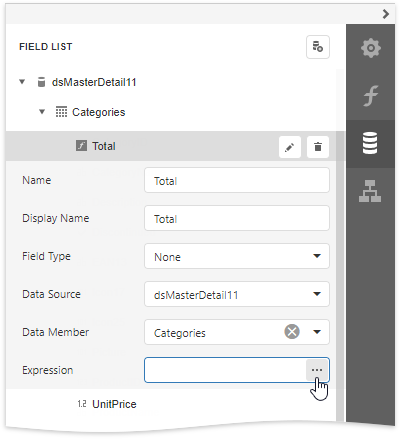The width and height of the screenshot is (400, 439).
Task: Open the Data Member dropdown arrow
Action: click(x=317, y=332)
